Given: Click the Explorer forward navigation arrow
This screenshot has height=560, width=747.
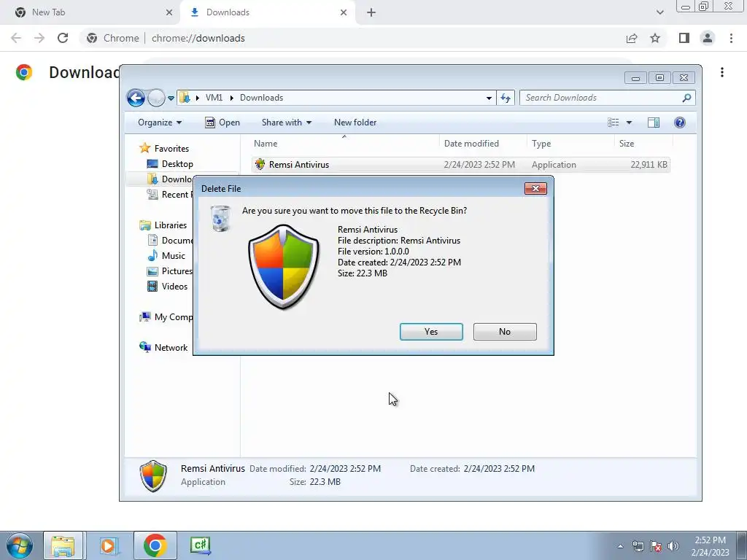Looking at the screenshot, I should [156, 98].
